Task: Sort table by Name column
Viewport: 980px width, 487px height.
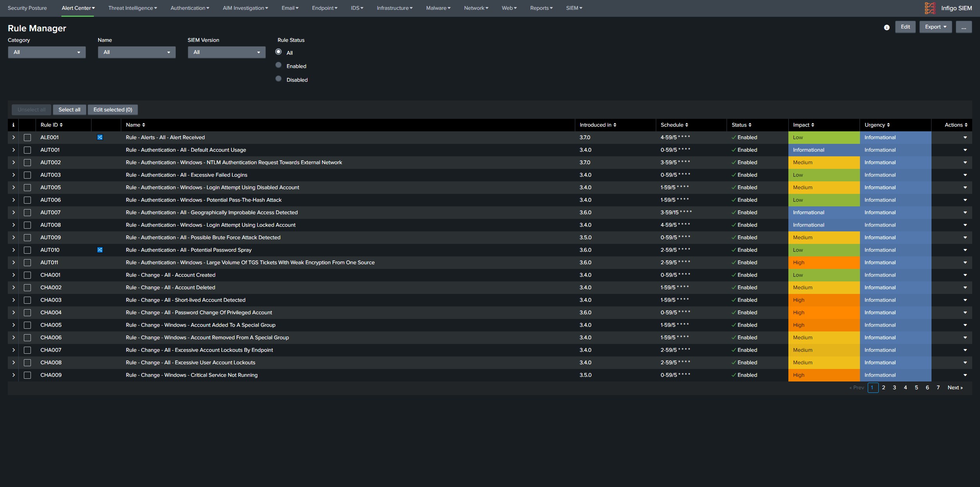Action: coord(144,125)
